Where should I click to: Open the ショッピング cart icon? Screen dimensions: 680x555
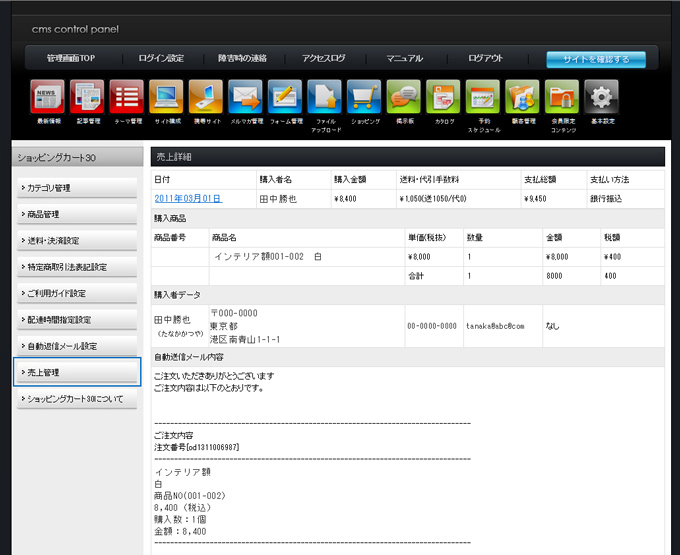click(364, 98)
